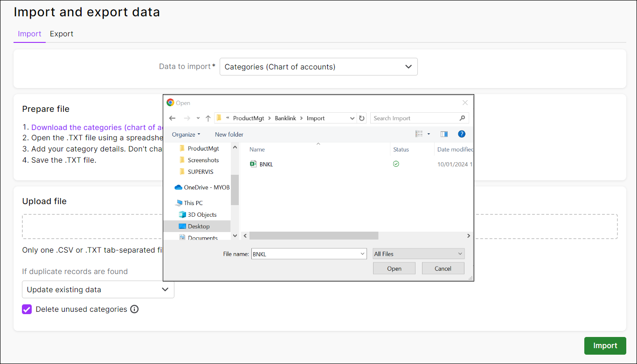Screen dimensions: 637x364
Task: Click the Refresh icon beside address bar
Action: 362,118
